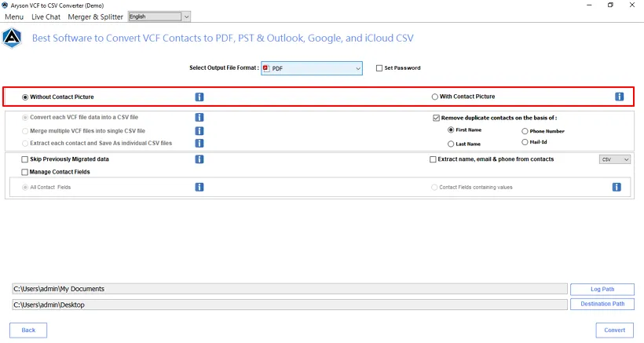Select Extract each contact as individual CSV radio
The width and height of the screenshot is (644, 343).
click(25, 143)
